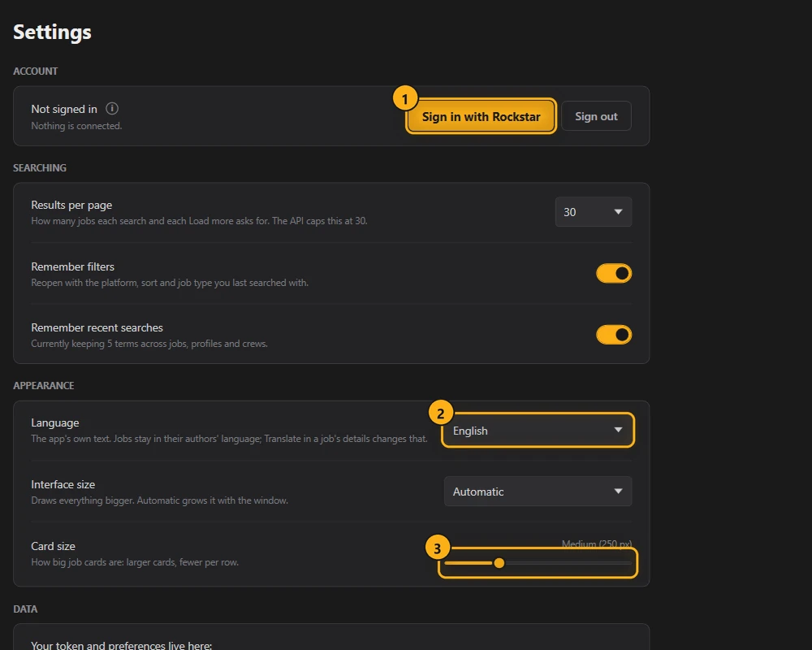Image resolution: width=812 pixels, height=650 pixels.
Task: Click the SEARCHING section label
Action: click(40, 168)
